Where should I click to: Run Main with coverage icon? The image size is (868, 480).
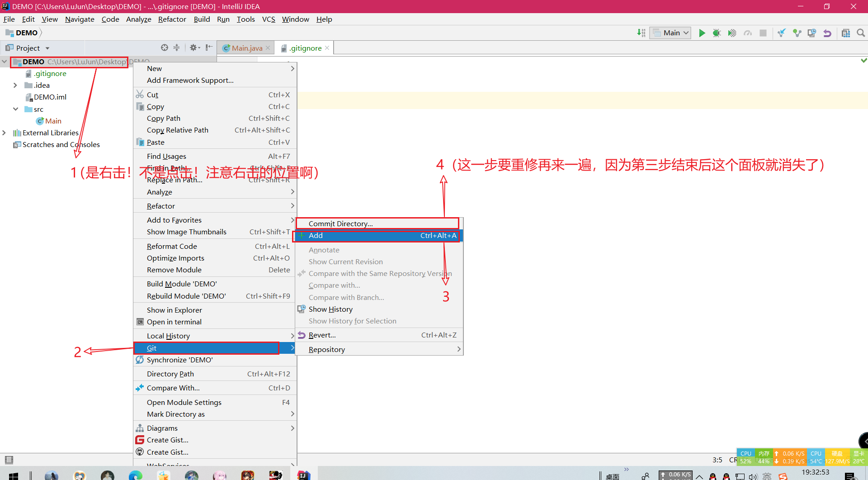[732, 33]
